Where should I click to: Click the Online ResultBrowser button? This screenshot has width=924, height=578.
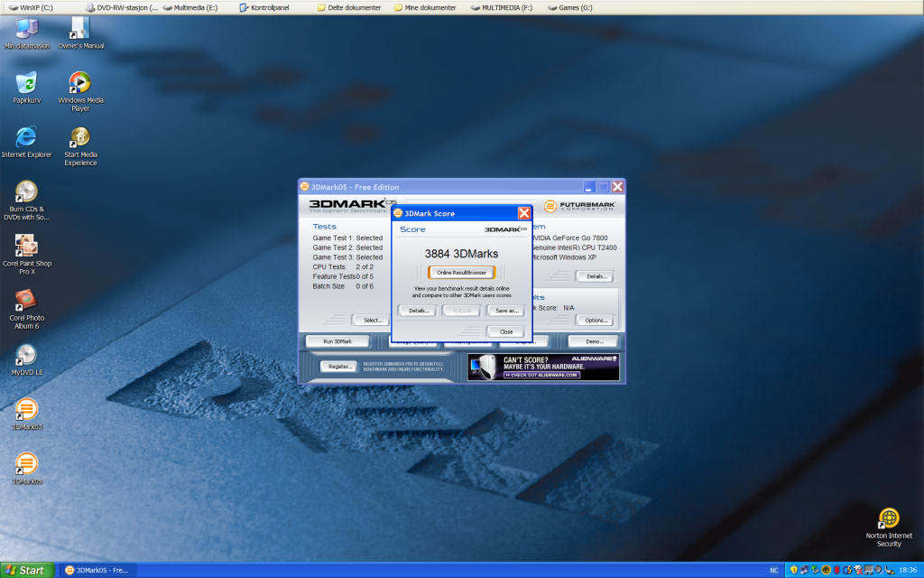461,273
